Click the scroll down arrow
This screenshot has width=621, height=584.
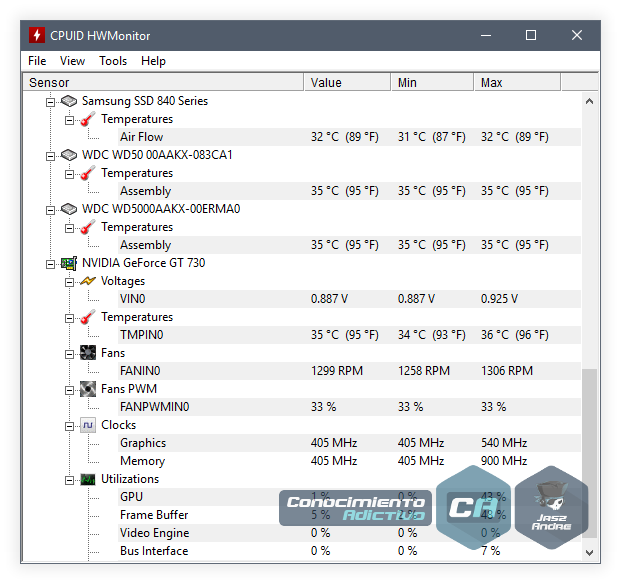589,552
